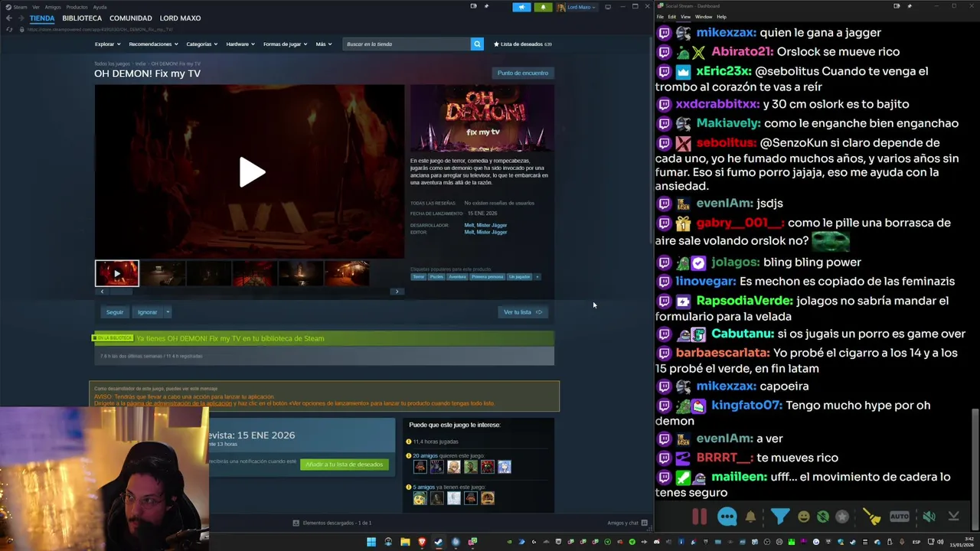Click the first friend avatar under 20 amigos
The width and height of the screenshot is (980, 551).
420,467
